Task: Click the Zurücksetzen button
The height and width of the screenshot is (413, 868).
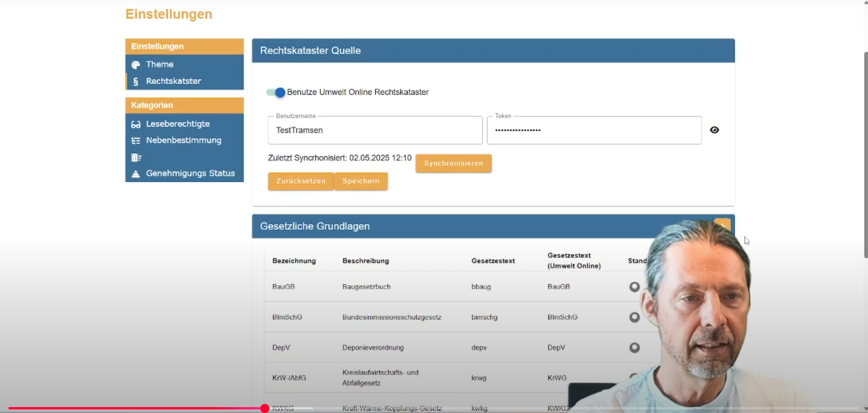Action: [301, 181]
